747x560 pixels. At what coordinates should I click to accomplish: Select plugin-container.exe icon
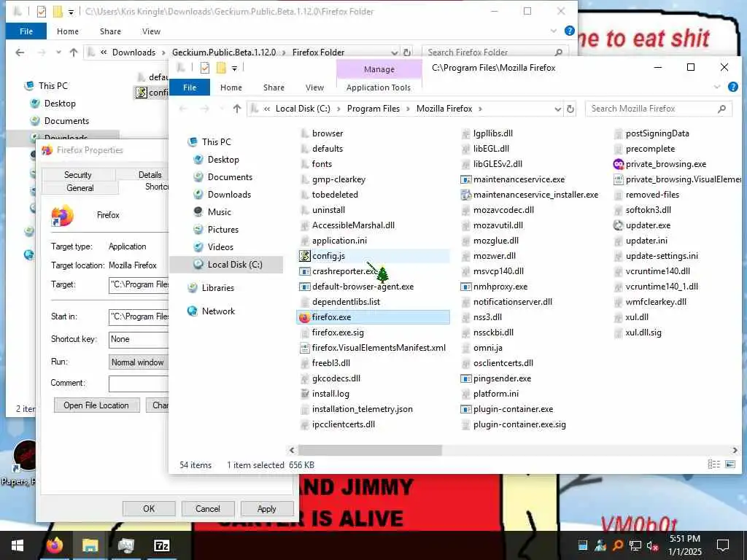tap(466, 409)
